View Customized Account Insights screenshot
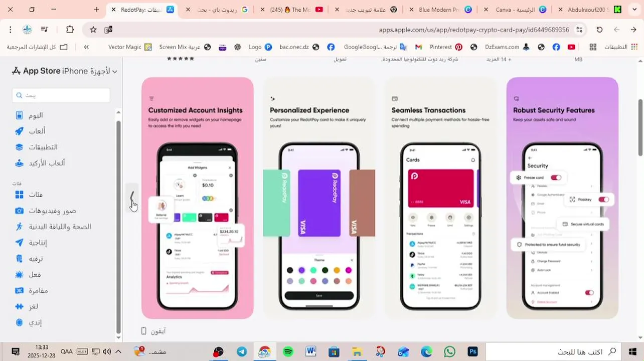 click(198, 198)
